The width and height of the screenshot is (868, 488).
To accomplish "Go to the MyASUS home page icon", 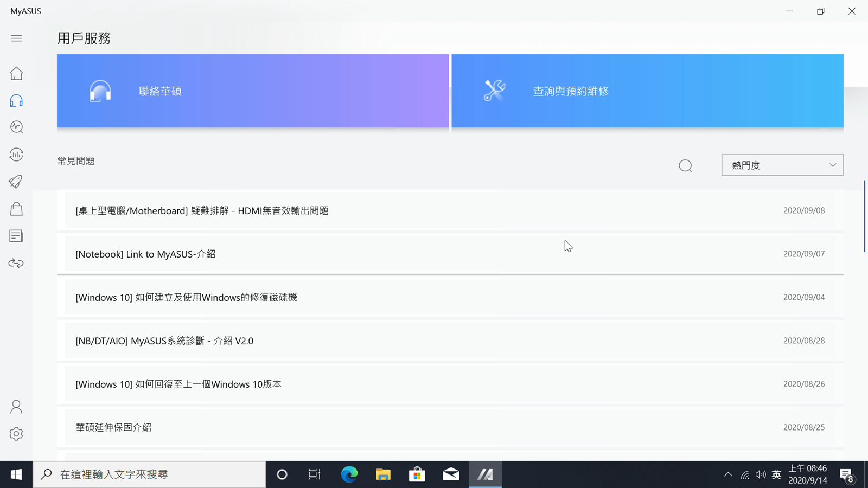I will (16, 73).
